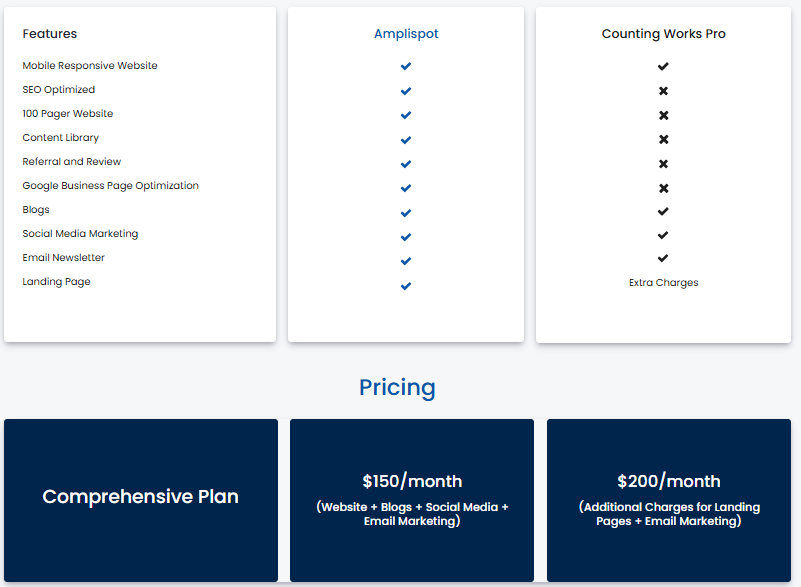Click Counting Works Pro Referral and Review cross

pos(663,163)
